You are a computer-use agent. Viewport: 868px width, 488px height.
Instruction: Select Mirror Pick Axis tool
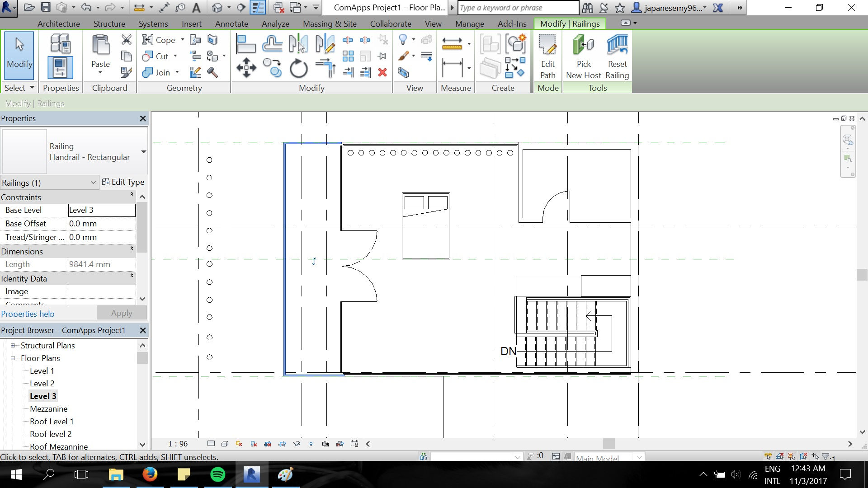coord(298,44)
